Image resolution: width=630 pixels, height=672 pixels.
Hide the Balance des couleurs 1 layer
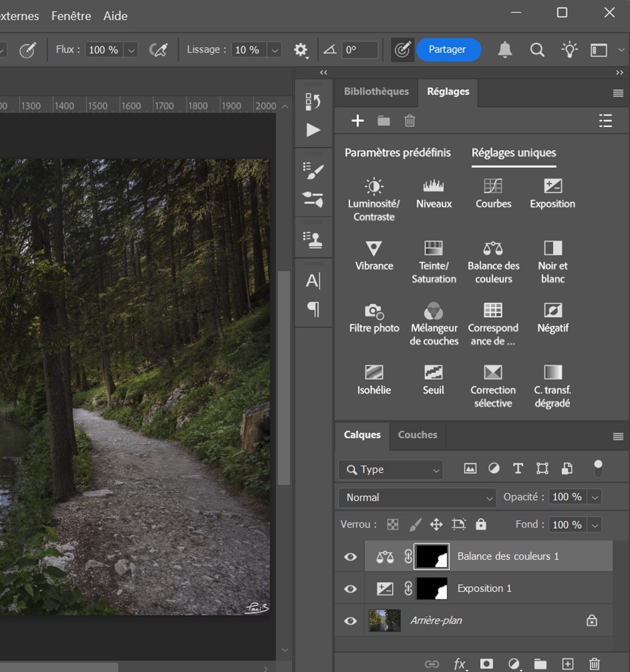[x=350, y=556]
